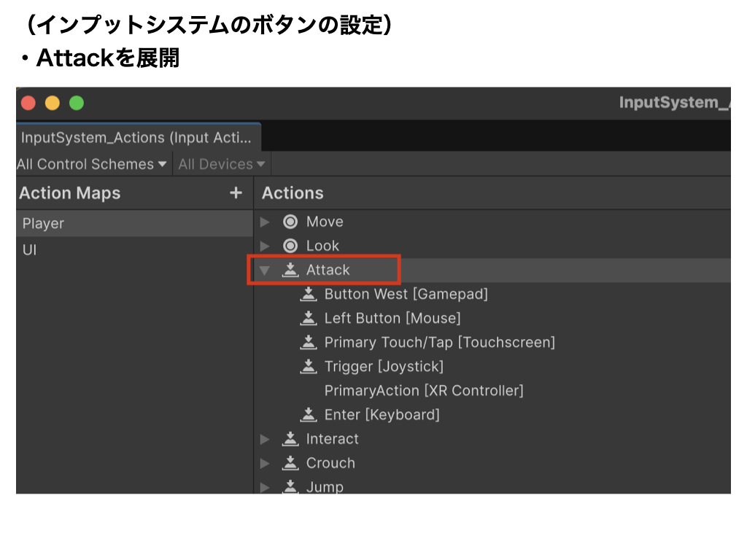Click the Attack action button icon

290,270
